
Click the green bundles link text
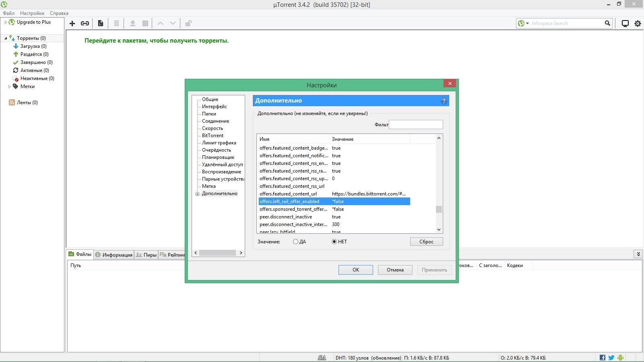157,41
